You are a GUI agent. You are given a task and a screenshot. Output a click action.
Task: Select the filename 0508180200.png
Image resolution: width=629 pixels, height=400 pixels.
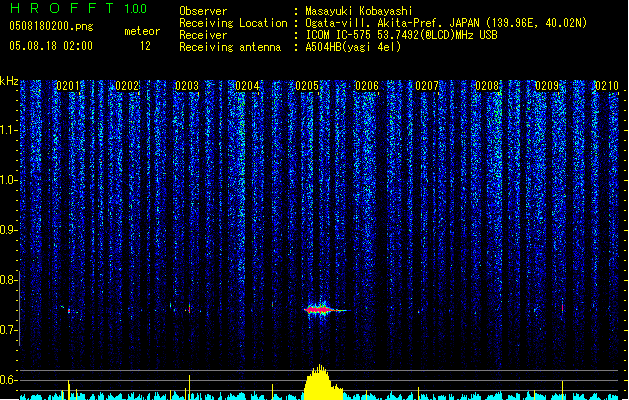click(x=51, y=26)
